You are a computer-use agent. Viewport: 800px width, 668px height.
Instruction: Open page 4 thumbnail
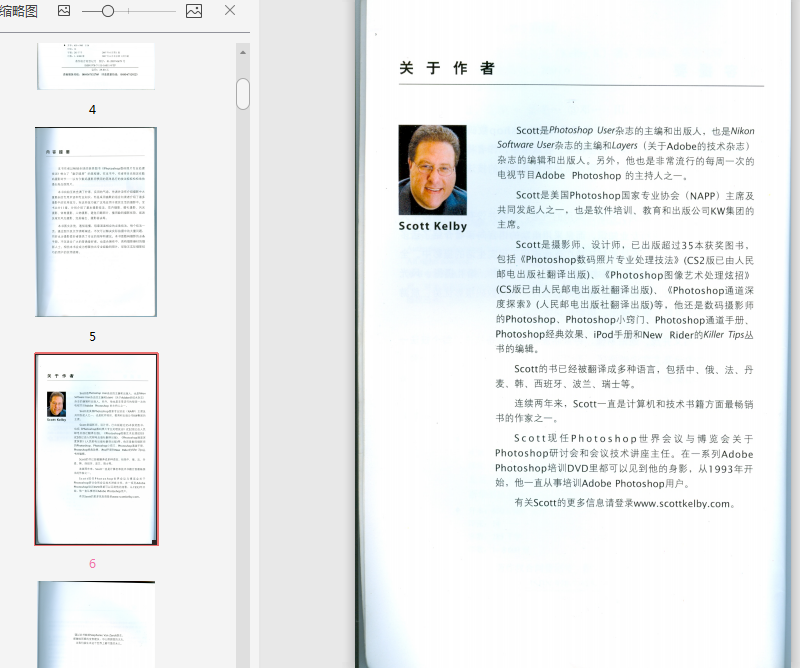[96, 66]
